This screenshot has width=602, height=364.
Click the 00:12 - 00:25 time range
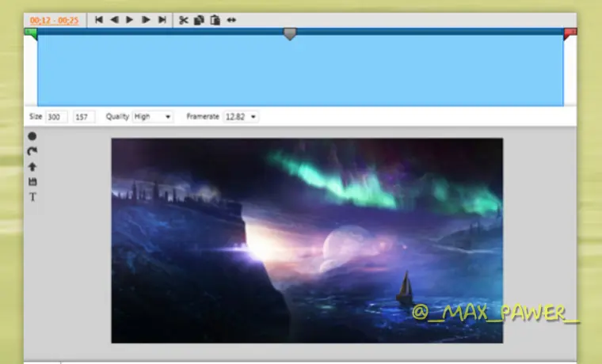coord(54,21)
